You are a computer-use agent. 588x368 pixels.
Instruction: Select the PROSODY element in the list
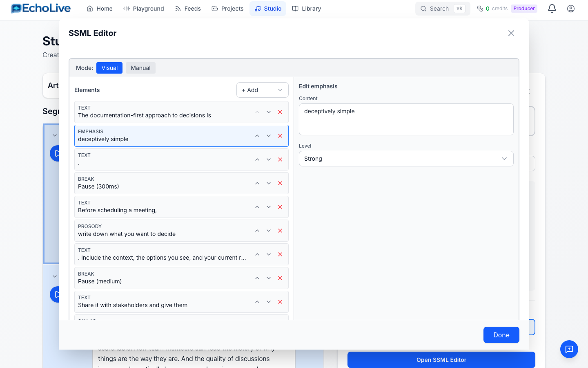tap(163, 231)
